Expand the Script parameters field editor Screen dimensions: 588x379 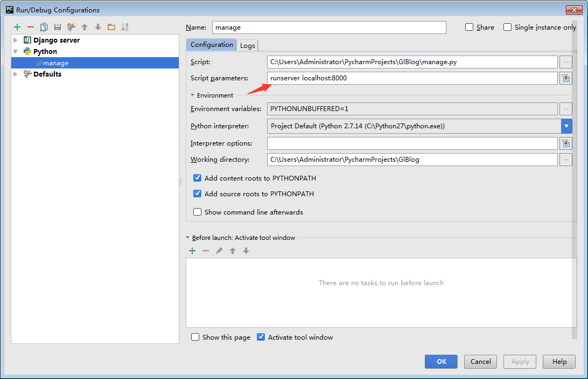tap(566, 78)
